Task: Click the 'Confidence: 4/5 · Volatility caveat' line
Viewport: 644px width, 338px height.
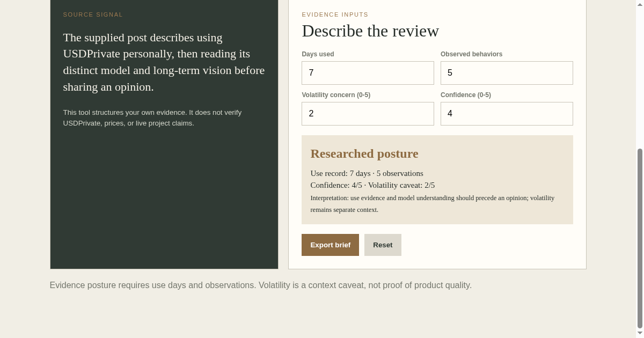Action: tap(372, 185)
